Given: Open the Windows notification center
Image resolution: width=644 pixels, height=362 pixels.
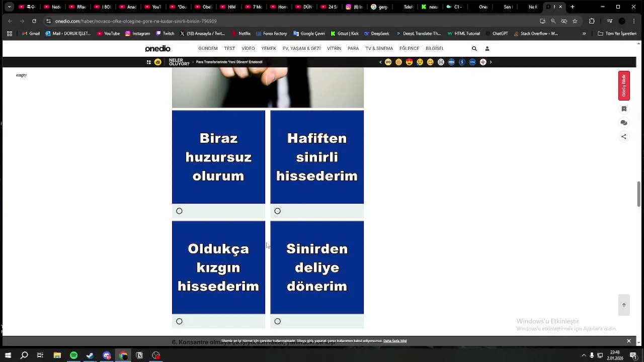Looking at the screenshot, I should tap(633, 355).
